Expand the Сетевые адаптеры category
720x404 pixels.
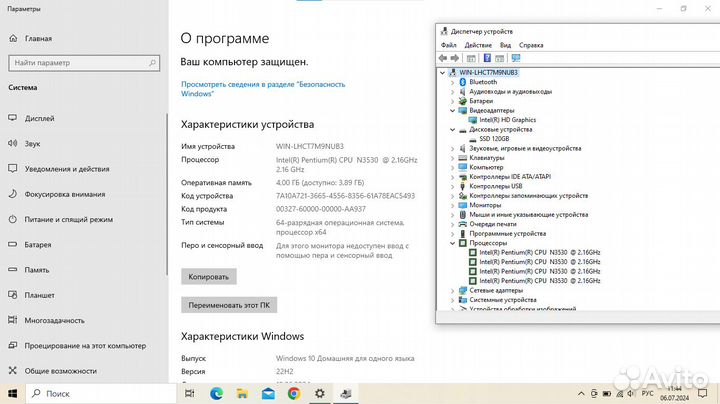452,291
